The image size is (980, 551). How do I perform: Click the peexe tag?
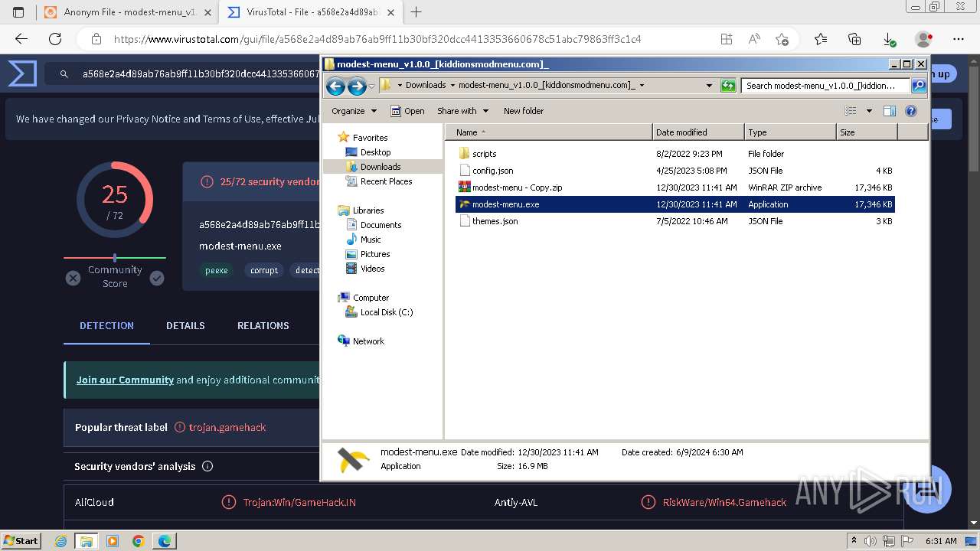point(216,270)
